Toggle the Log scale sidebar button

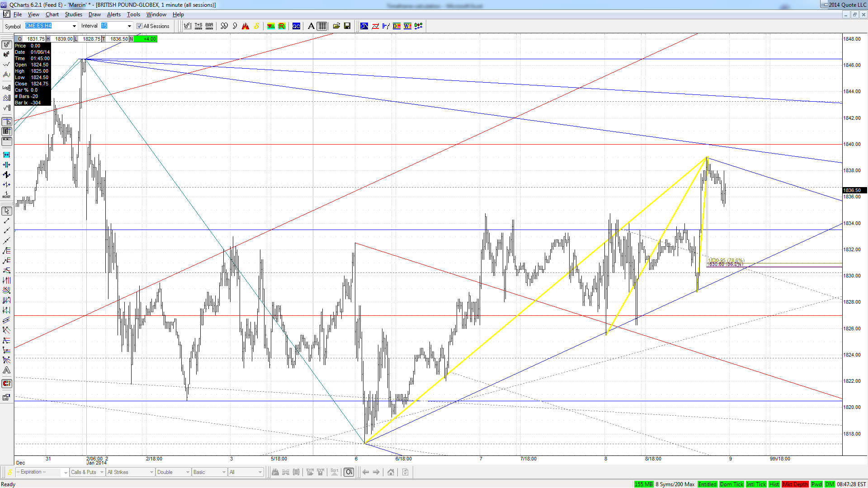(6, 88)
